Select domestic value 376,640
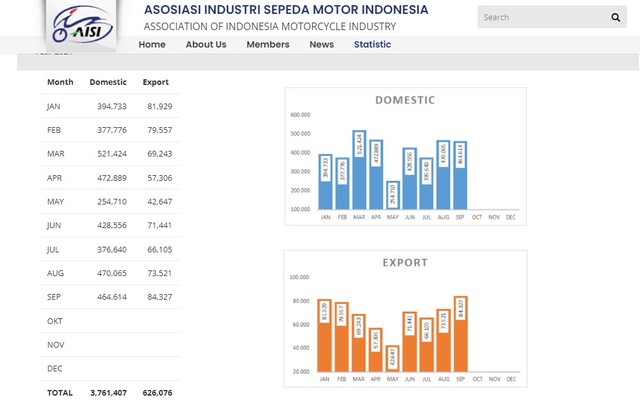Viewport: 640px width, 401px height. tap(112, 250)
